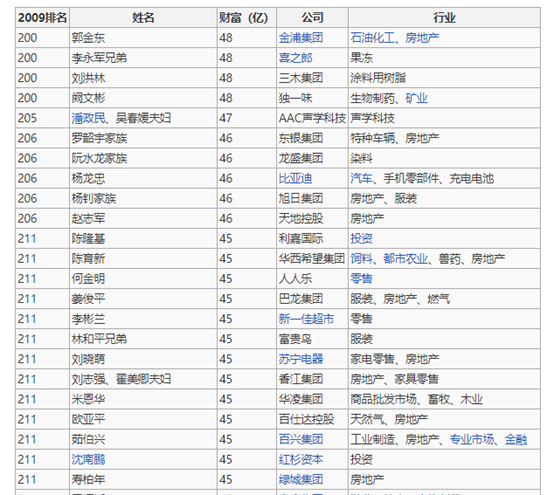
Task: Select the name 陈育新
Action: [x=88, y=259]
